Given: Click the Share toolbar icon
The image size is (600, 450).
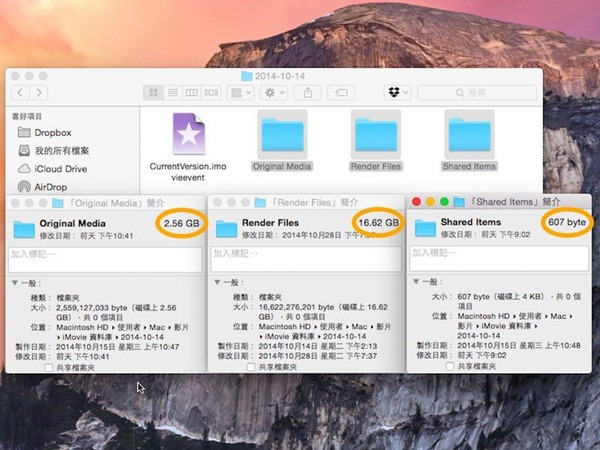Looking at the screenshot, I should [308, 92].
